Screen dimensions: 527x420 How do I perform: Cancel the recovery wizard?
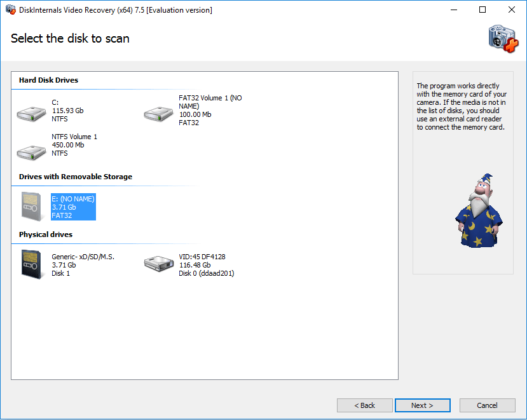pyautogui.click(x=487, y=405)
